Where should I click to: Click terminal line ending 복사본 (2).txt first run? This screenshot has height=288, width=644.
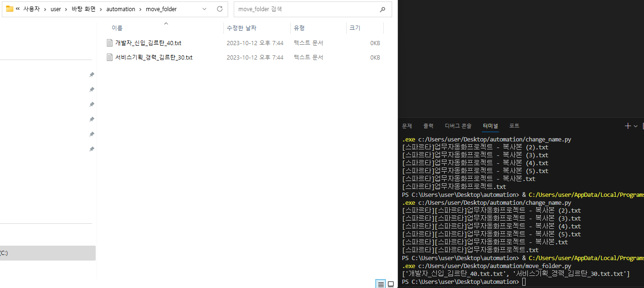click(475, 147)
